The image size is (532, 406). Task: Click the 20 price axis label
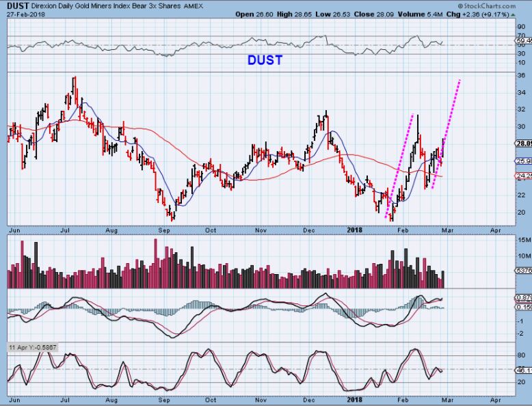coord(521,213)
